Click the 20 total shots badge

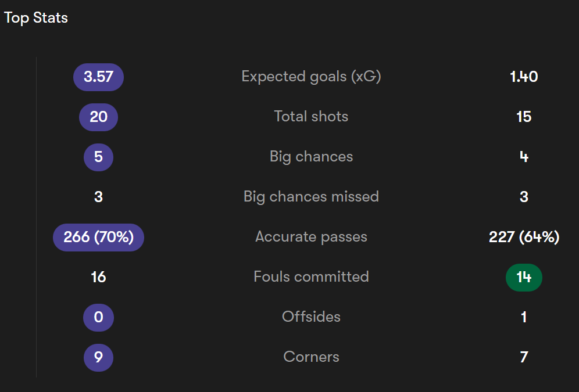pyautogui.click(x=98, y=117)
